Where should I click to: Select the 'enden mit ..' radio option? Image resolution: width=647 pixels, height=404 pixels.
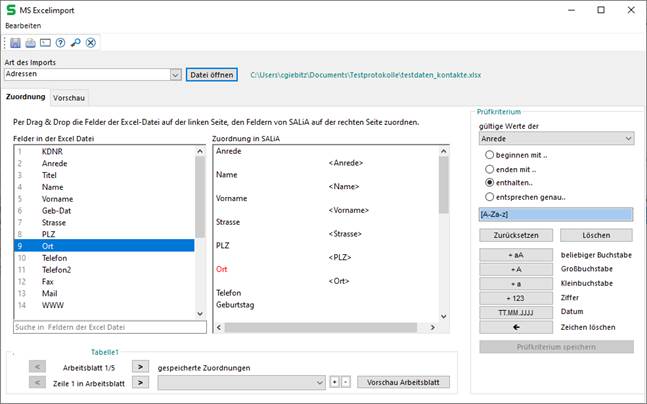point(489,169)
